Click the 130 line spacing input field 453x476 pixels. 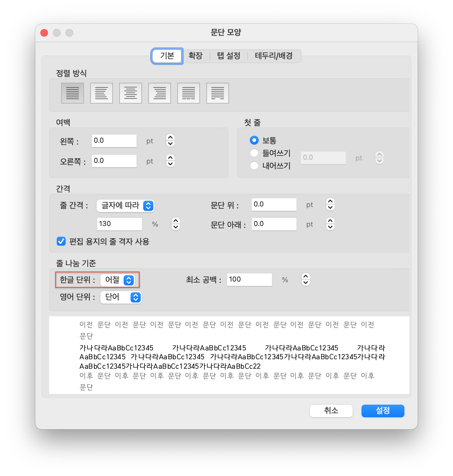coord(119,224)
